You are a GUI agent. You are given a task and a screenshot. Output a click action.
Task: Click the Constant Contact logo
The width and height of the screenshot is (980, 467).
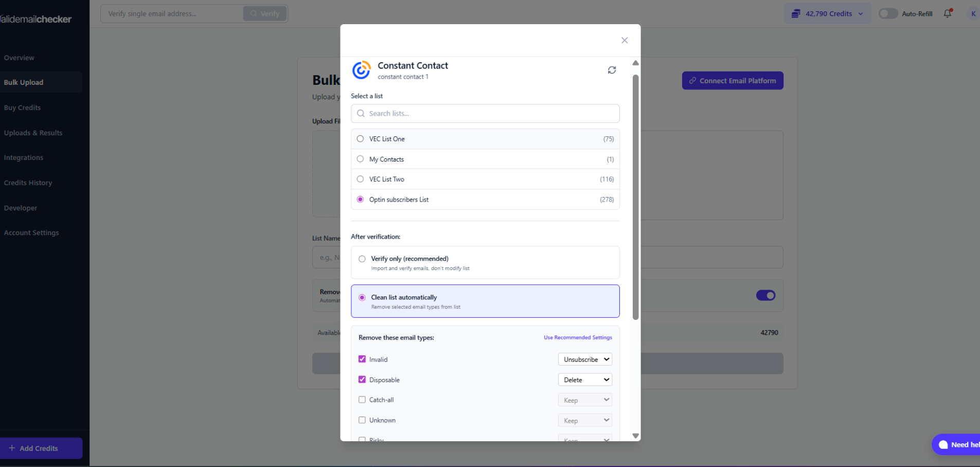pyautogui.click(x=361, y=69)
